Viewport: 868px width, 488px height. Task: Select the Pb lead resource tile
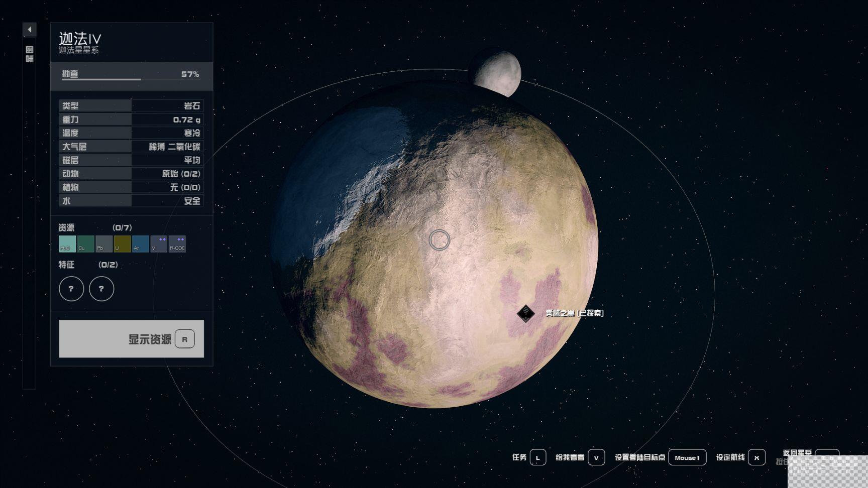click(104, 244)
